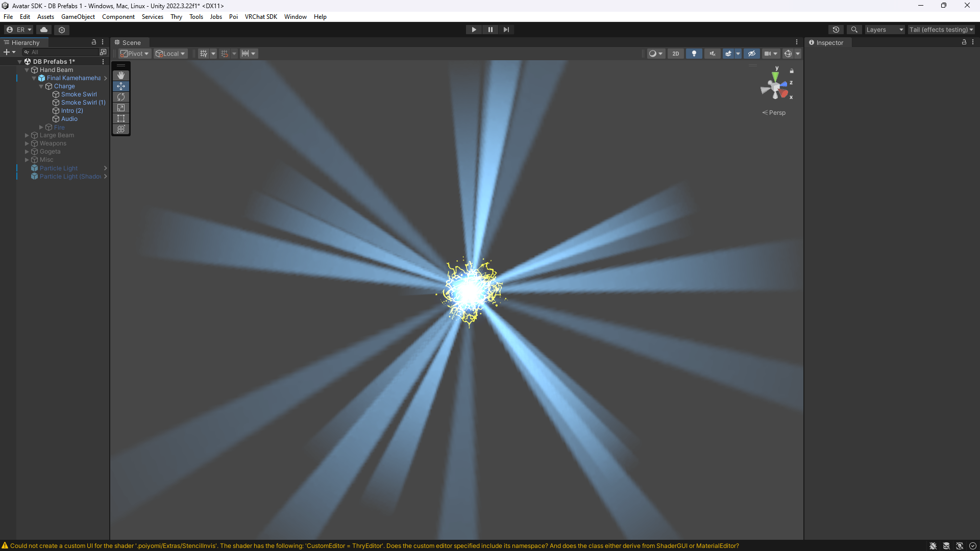Select the Rect transform tool
Image resolution: width=980 pixels, height=551 pixels.
(x=121, y=118)
